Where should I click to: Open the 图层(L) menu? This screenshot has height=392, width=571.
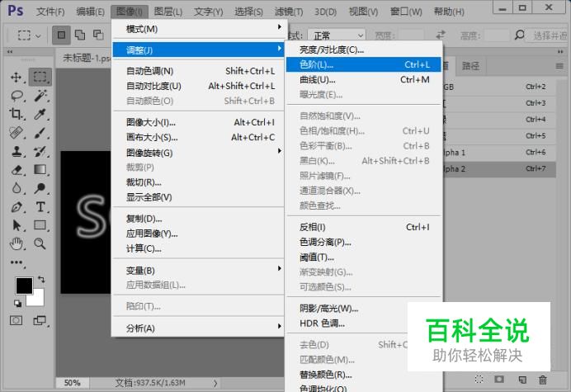click(x=168, y=12)
